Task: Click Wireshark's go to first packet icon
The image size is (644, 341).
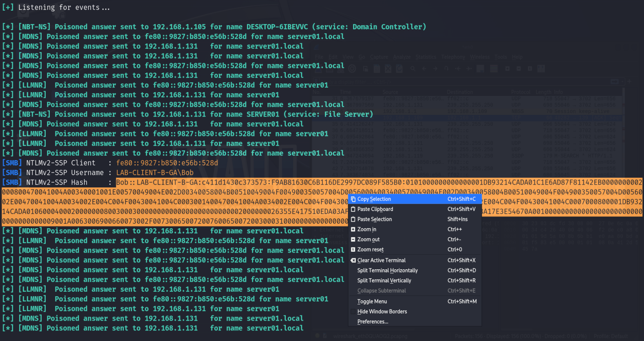Action: [458, 68]
